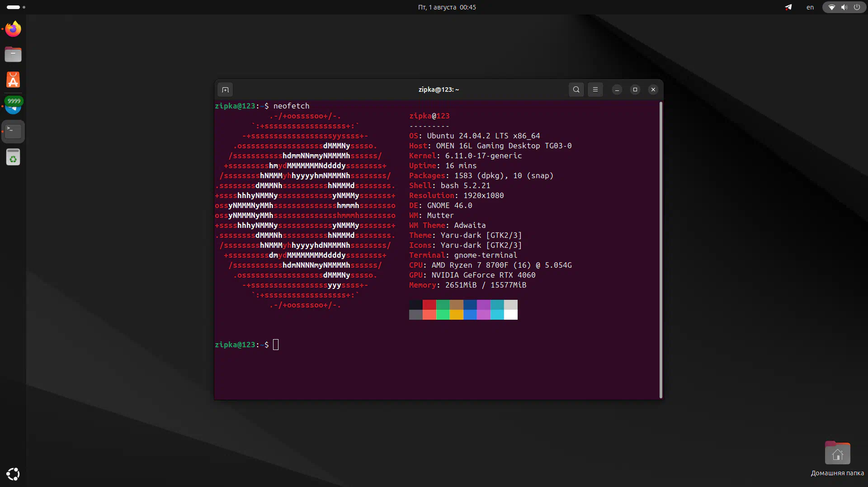Open terminal search magnifier button
The image size is (868, 487).
click(576, 90)
